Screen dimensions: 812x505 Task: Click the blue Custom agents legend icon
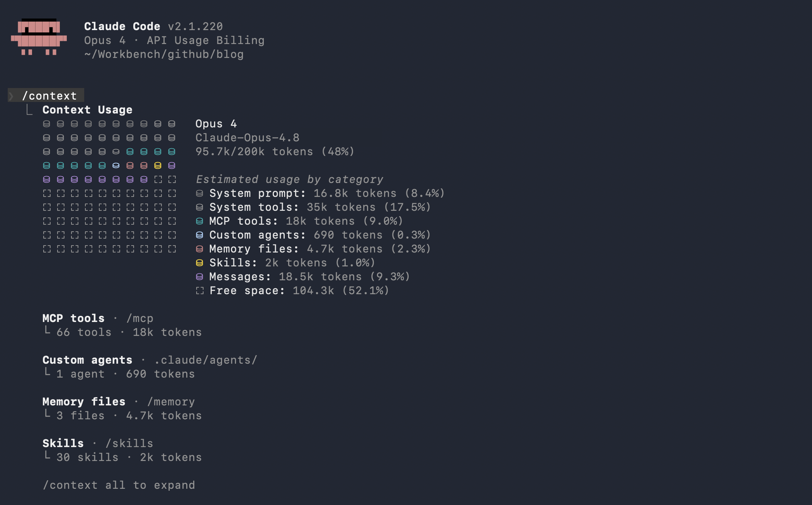(x=199, y=235)
